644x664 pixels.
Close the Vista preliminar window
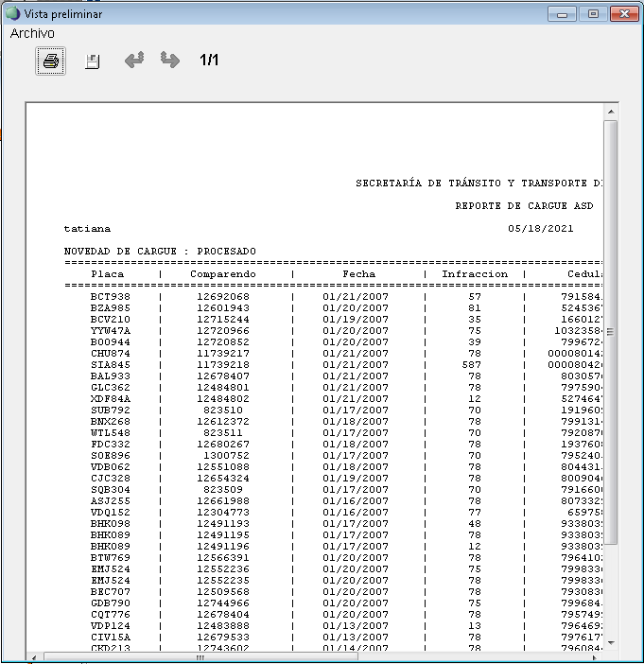click(623, 14)
